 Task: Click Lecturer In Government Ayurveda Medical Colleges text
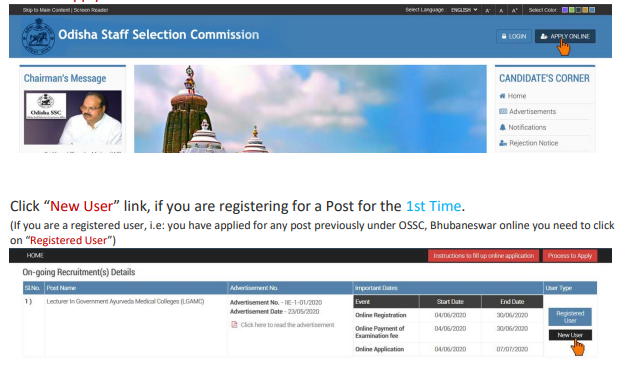click(x=125, y=301)
